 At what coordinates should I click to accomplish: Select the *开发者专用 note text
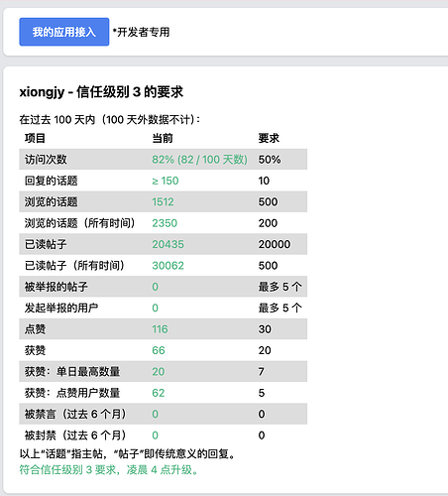click(141, 32)
